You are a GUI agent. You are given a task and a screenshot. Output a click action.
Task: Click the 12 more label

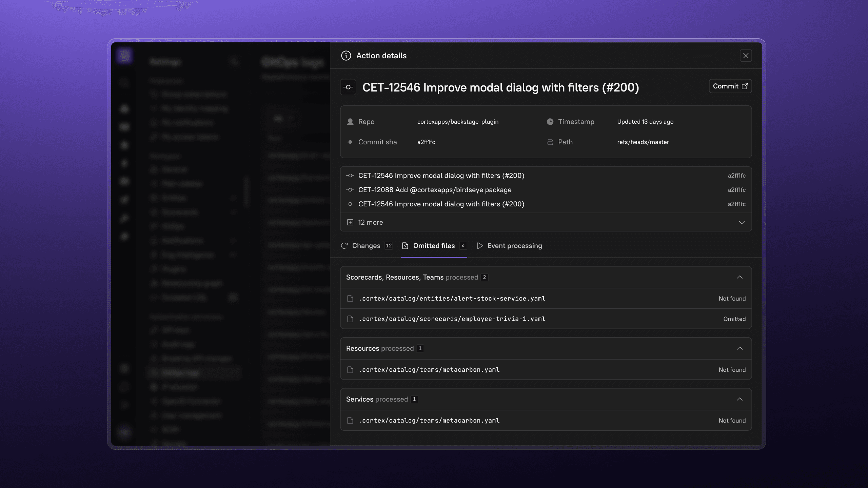tap(370, 222)
